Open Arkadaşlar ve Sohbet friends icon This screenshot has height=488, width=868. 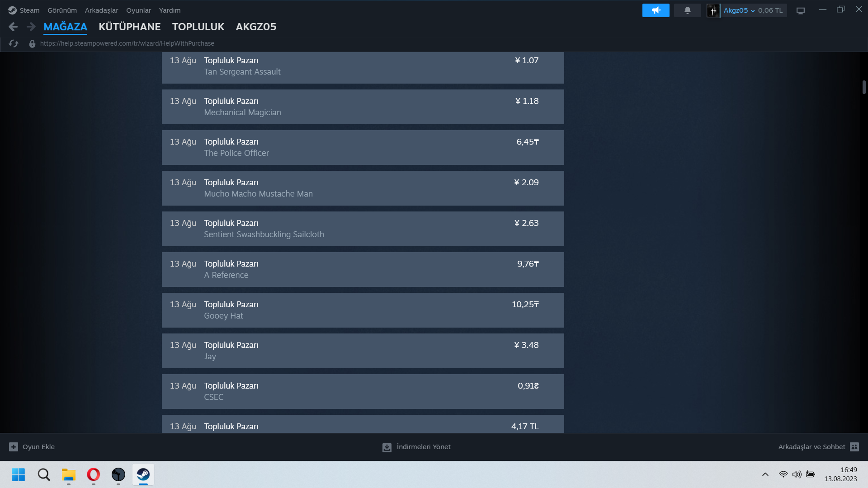coord(854,447)
